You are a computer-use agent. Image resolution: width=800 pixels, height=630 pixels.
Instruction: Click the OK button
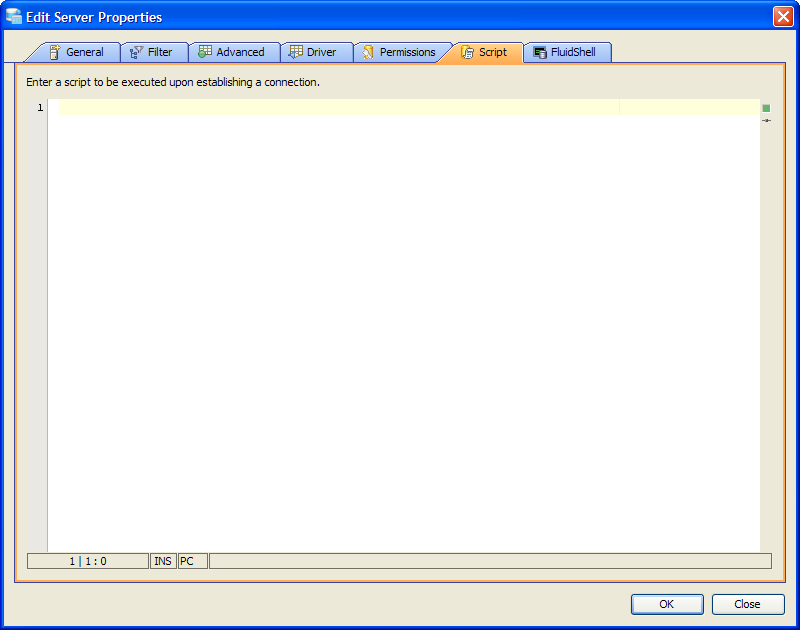pyautogui.click(x=667, y=604)
